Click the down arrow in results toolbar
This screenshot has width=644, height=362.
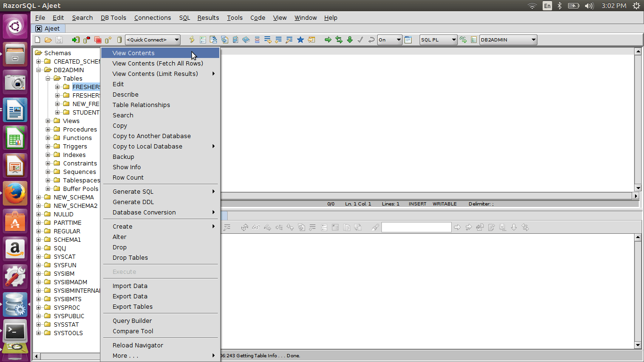[514, 227]
